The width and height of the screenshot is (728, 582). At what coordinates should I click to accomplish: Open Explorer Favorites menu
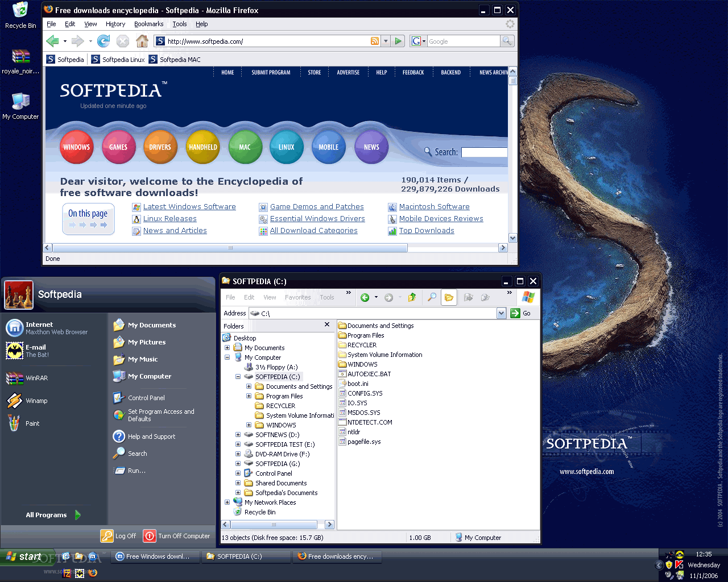tap(297, 297)
